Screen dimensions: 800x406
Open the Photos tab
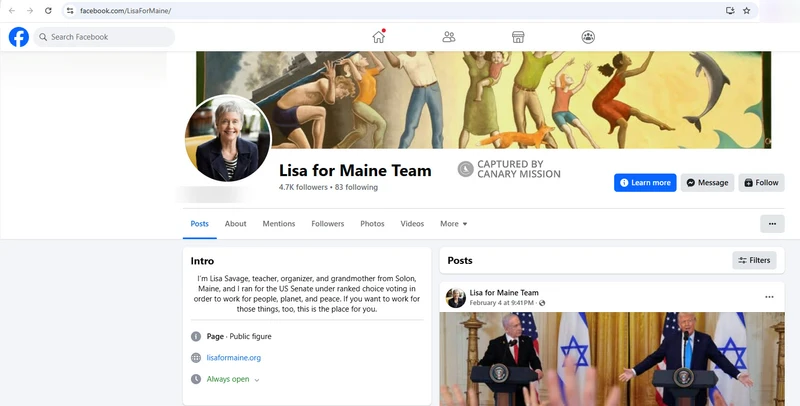click(x=372, y=223)
